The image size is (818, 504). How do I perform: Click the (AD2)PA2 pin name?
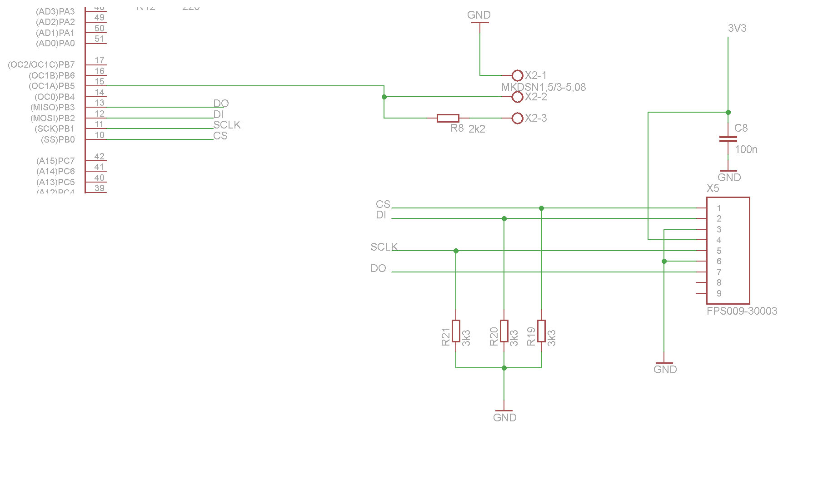point(55,22)
